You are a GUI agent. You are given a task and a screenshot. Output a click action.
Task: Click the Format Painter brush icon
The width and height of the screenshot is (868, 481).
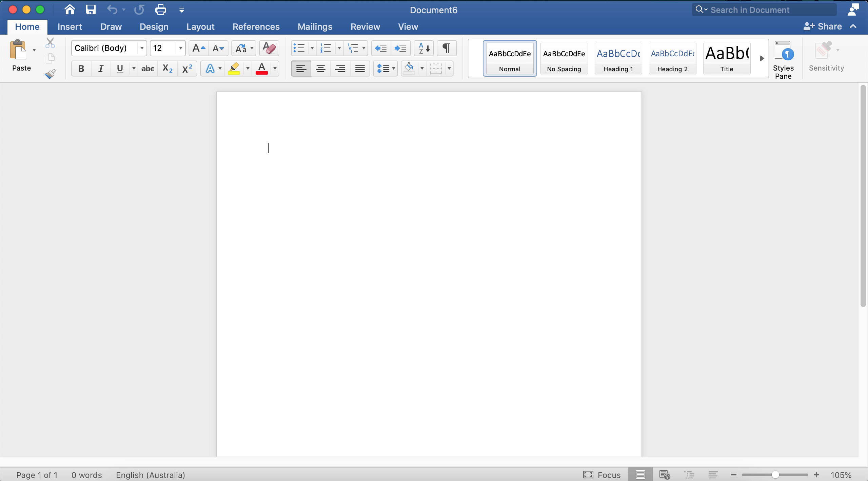(x=50, y=74)
